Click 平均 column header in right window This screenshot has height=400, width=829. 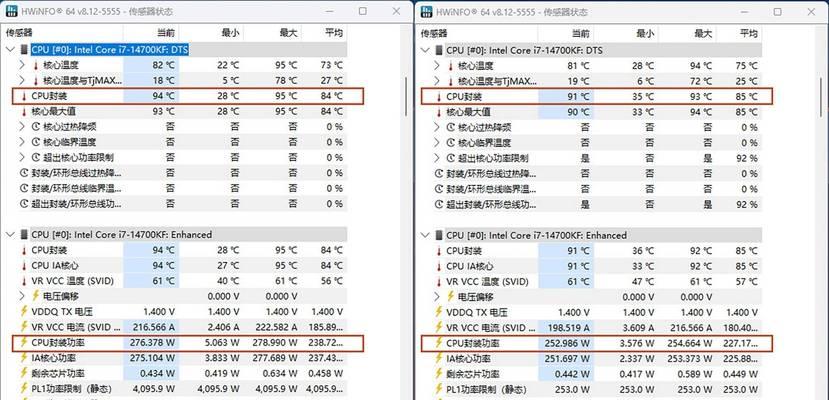[x=748, y=34]
